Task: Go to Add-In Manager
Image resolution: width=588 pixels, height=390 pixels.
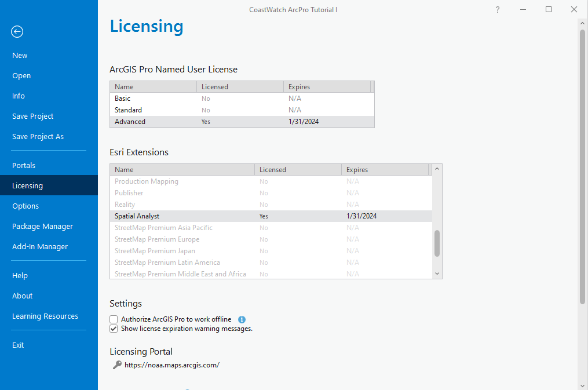Action: [40, 246]
